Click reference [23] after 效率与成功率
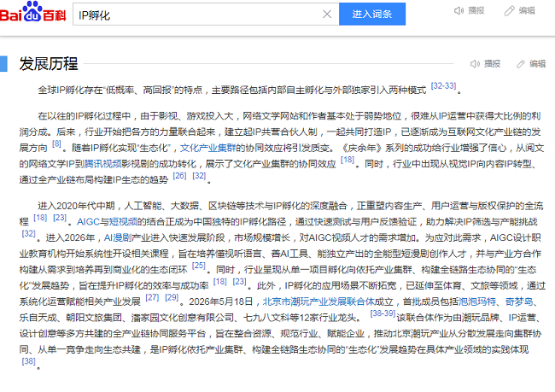 240,282
